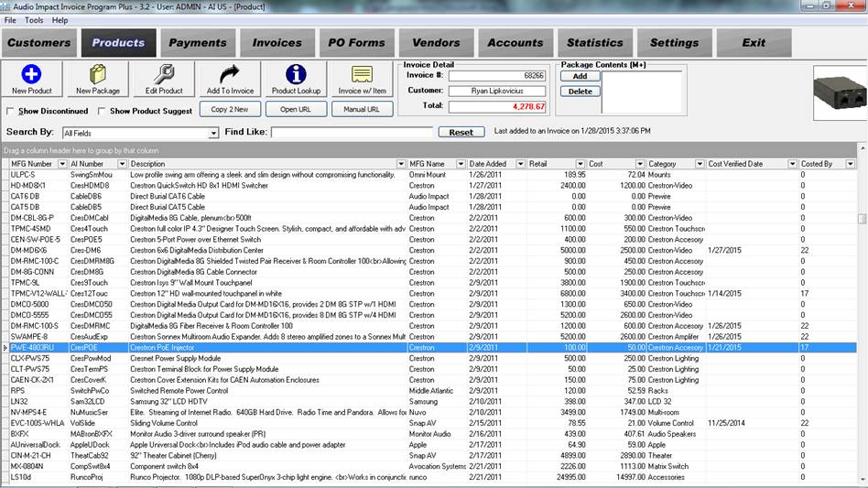Click the Delete button in Package Contents

tap(580, 92)
